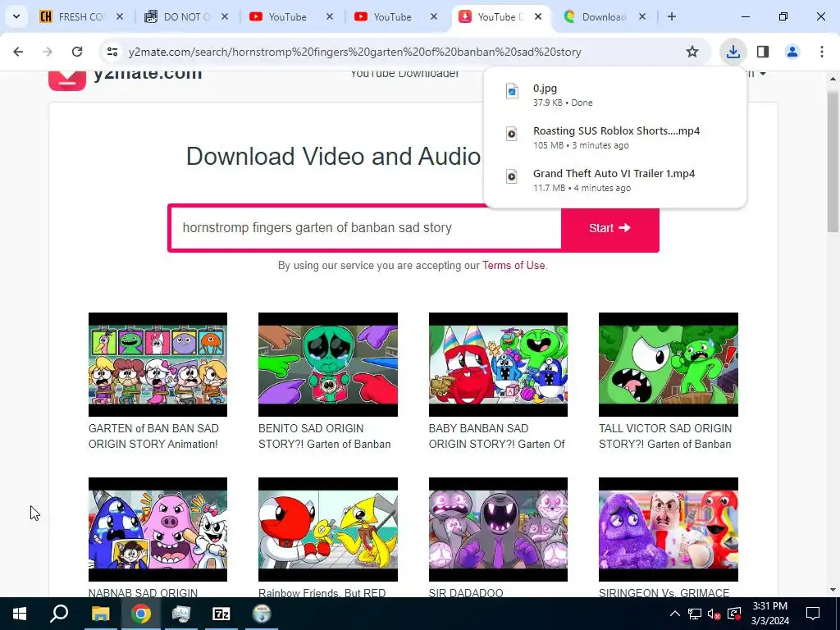Open NABNAB SAD ORIGIN thumbnail

coord(157,529)
